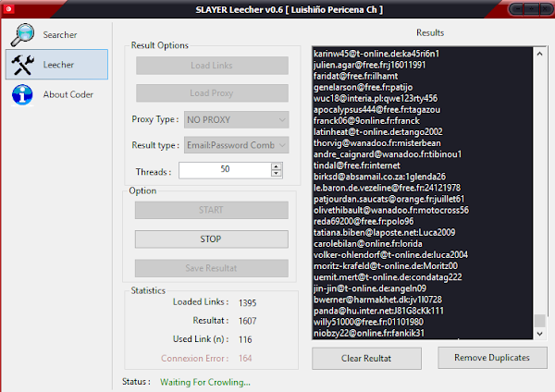555x392 pixels.
Task: Select the result line julien.agar@free.fr
Action: [369, 65]
